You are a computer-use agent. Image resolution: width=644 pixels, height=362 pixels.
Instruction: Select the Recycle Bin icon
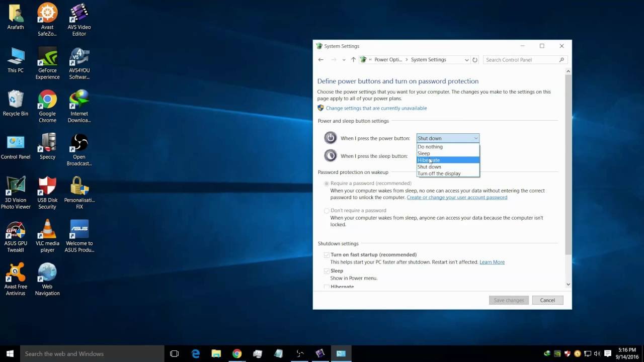point(16,104)
